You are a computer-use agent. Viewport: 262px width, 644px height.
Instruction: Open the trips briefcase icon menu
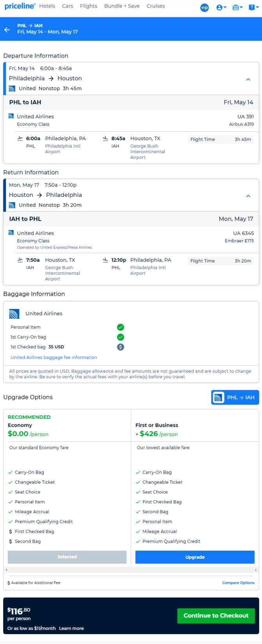(237, 7)
